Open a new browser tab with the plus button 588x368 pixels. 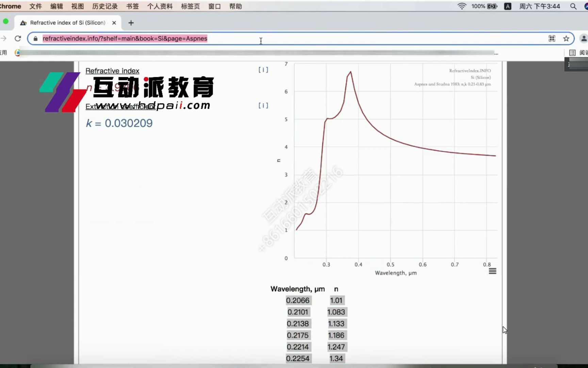tap(131, 23)
